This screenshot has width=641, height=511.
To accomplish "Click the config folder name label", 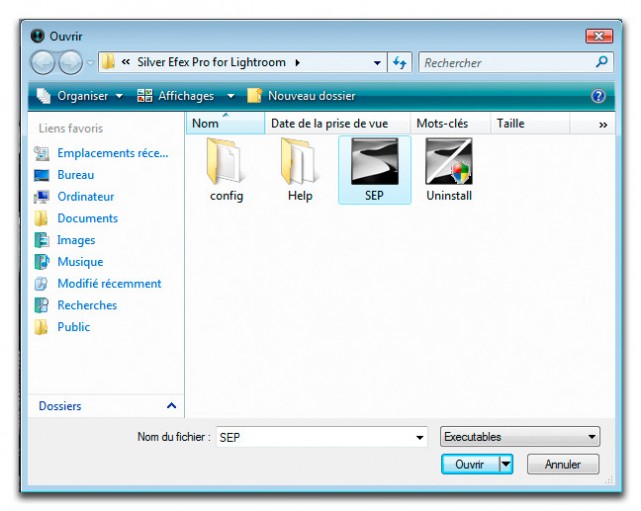I will pos(226,196).
